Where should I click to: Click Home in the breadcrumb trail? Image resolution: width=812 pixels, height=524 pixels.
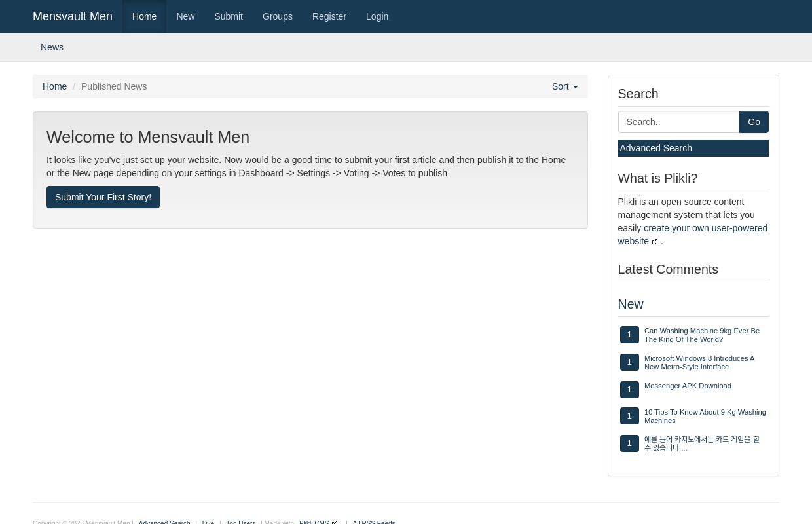click(54, 86)
